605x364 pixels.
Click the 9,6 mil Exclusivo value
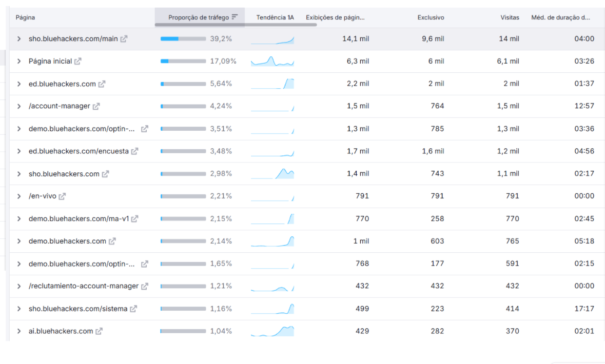(x=433, y=38)
